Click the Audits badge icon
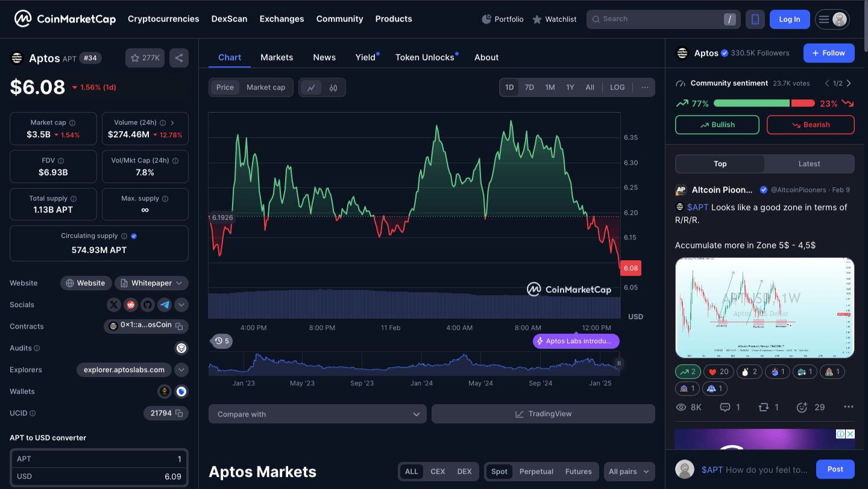The width and height of the screenshot is (868, 489). point(181,348)
